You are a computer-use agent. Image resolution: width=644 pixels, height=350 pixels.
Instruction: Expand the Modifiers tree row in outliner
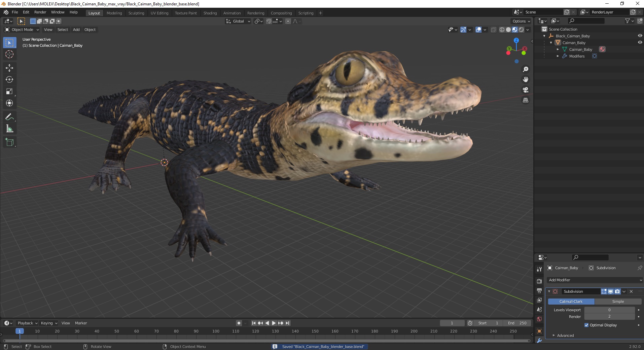tap(558, 56)
